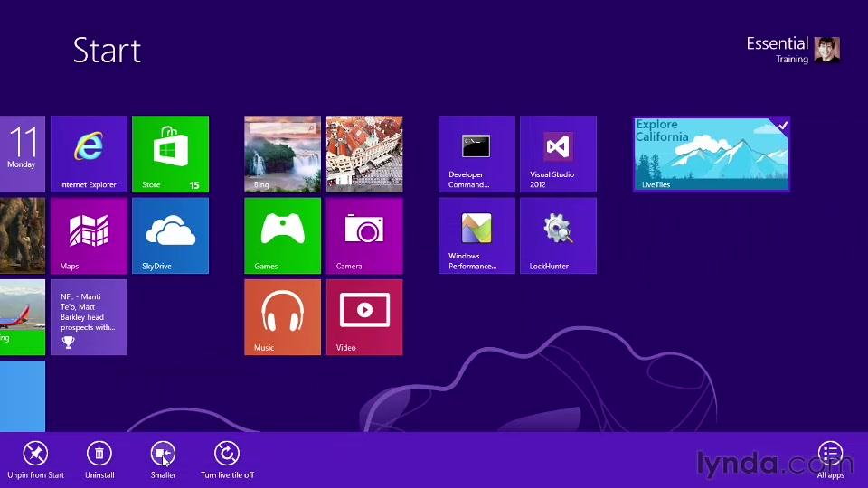
Task: Open the Video tile
Action: (364, 317)
